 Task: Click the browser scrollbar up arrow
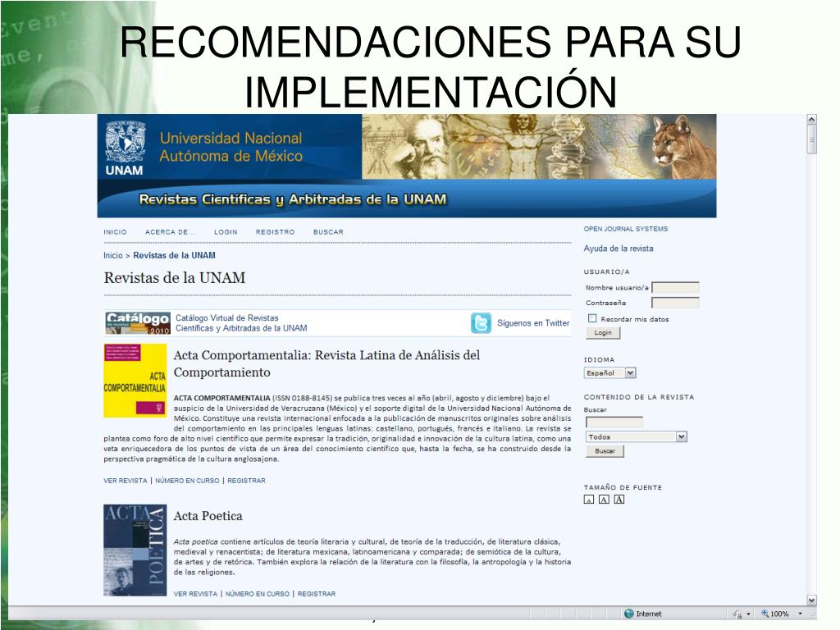(811, 120)
